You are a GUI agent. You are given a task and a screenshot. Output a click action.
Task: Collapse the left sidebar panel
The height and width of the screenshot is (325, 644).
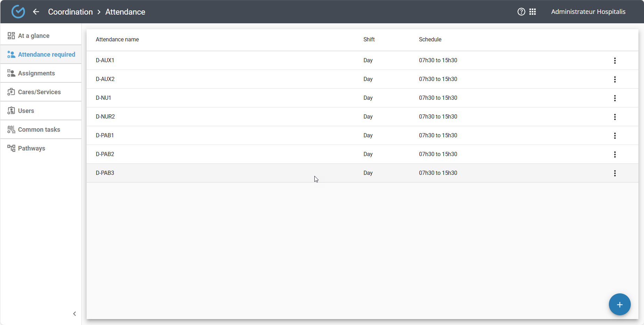pos(74,314)
